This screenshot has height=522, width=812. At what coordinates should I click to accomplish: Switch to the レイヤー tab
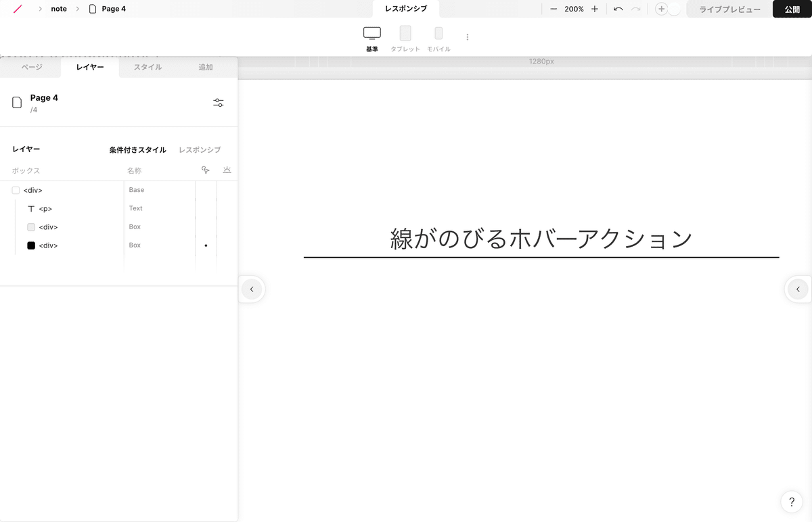point(90,67)
